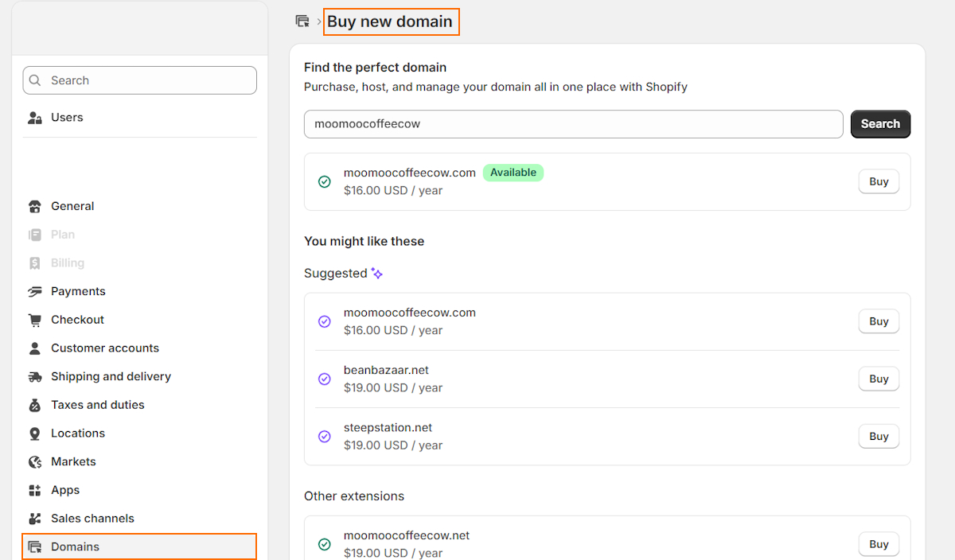Viewport: 955px width, 560px height.
Task: Click the Users icon in the sidebar
Action: click(35, 118)
